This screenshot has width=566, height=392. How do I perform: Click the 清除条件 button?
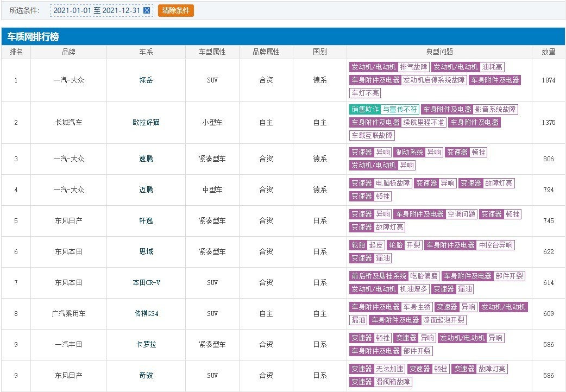pos(176,10)
